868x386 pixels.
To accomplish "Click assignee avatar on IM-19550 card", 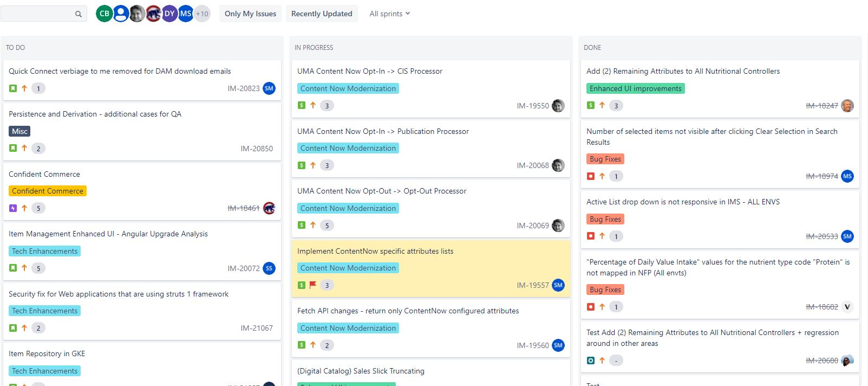I will [x=558, y=106].
